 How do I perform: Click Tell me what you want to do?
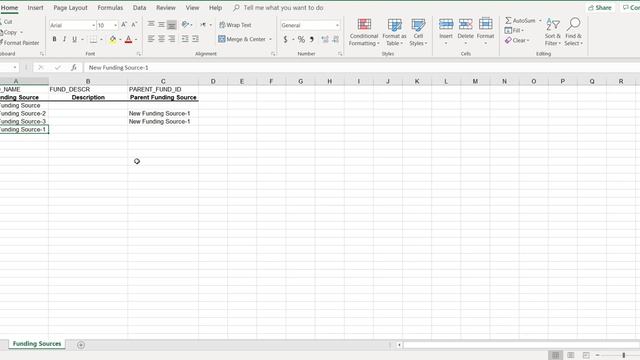283,8
